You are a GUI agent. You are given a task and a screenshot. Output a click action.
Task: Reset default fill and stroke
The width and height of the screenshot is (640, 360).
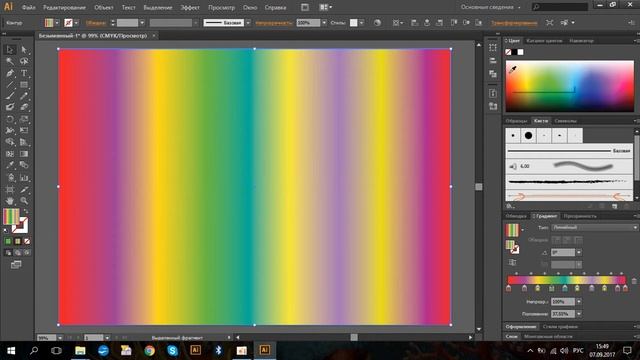point(6,231)
